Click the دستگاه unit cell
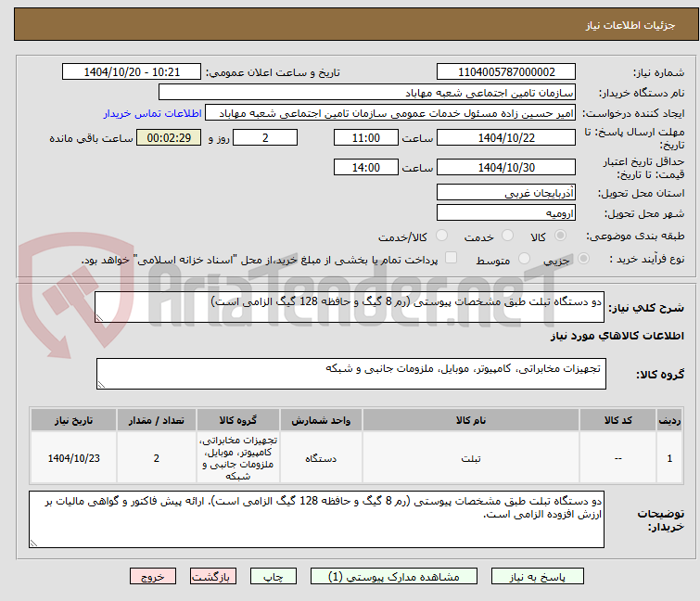The image size is (700, 601). 321,458
